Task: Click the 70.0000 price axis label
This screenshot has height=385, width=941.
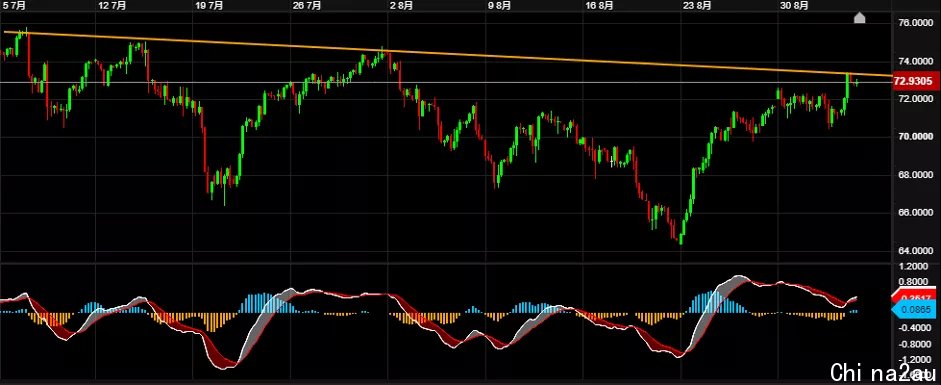Action: click(917, 136)
